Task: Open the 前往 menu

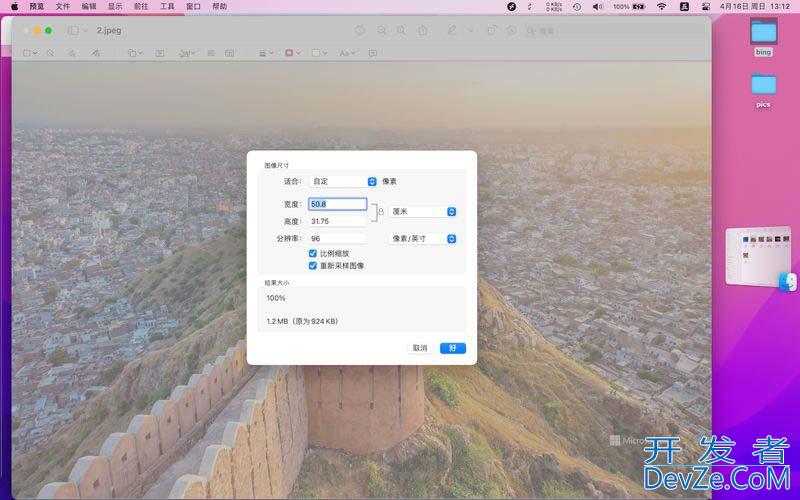Action: click(x=141, y=7)
